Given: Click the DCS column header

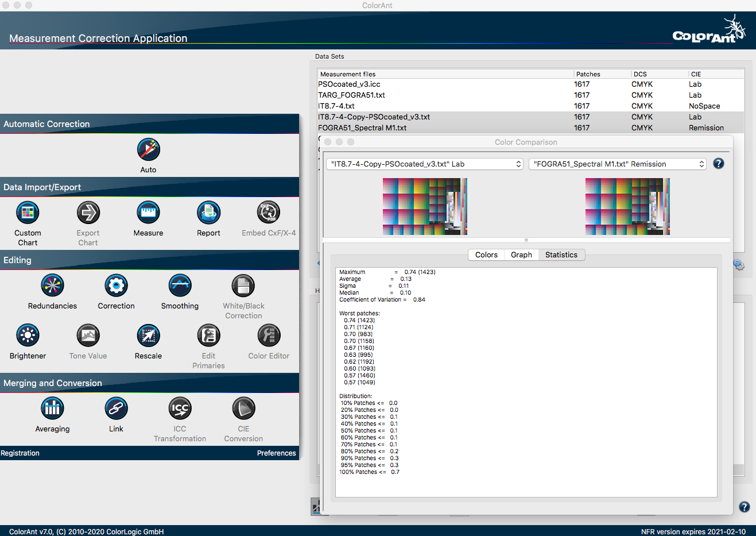Looking at the screenshot, I should (x=660, y=74).
